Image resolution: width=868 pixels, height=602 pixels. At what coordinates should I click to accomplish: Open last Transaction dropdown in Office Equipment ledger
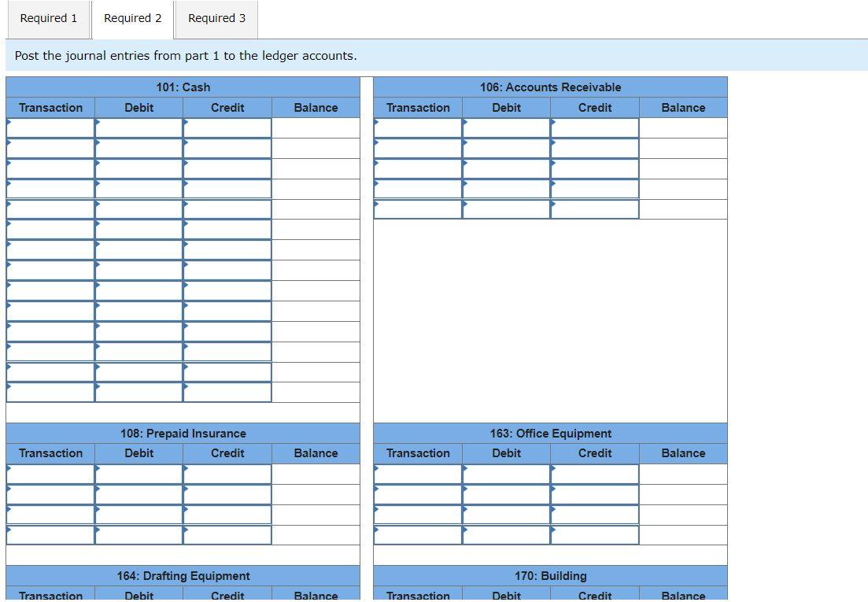pyautogui.click(x=418, y=535)
